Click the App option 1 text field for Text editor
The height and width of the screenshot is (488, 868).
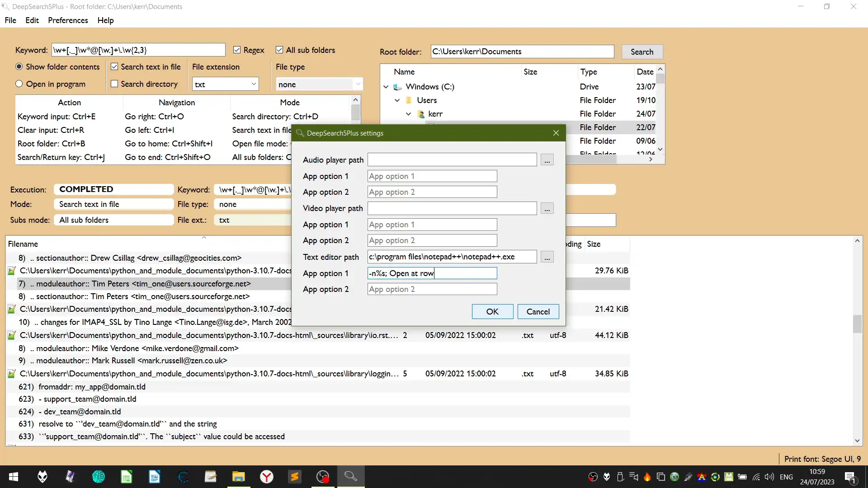coord(432,273)
